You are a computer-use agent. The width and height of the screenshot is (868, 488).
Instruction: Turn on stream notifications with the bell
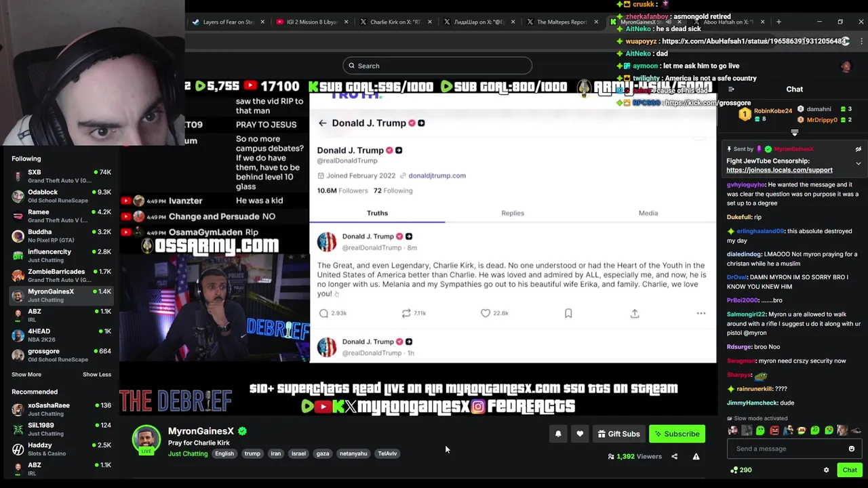(558, 434)
